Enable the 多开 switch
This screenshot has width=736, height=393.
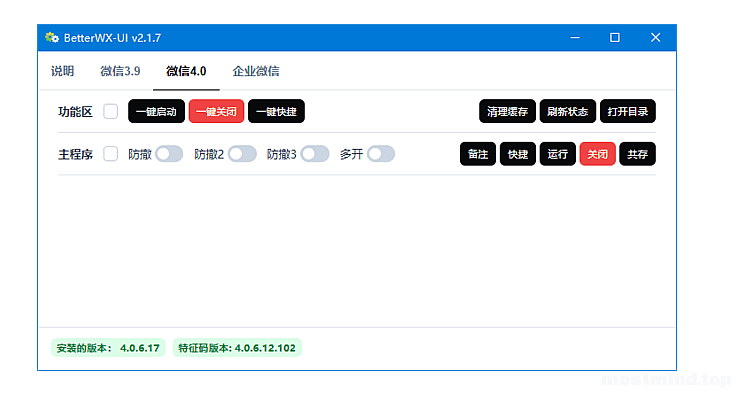point(381,154)
